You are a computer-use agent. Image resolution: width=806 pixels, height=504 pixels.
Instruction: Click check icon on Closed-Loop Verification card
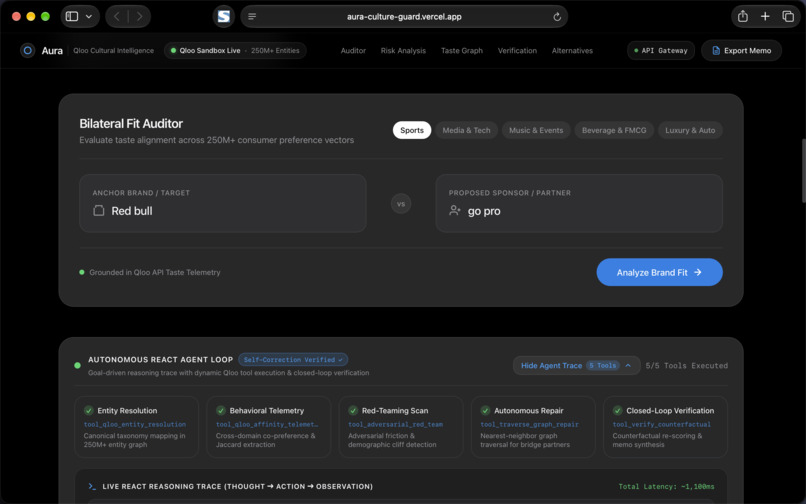click(617, 410)
